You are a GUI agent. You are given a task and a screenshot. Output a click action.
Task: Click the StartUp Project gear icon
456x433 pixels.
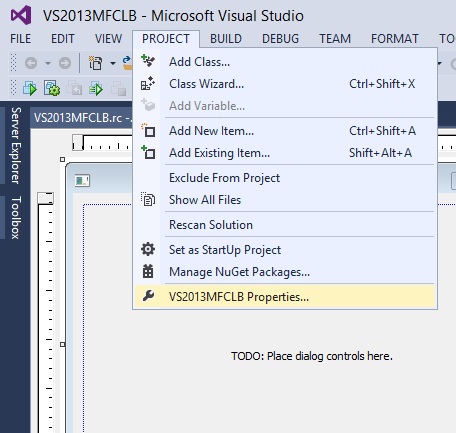(x=148, y=249)
